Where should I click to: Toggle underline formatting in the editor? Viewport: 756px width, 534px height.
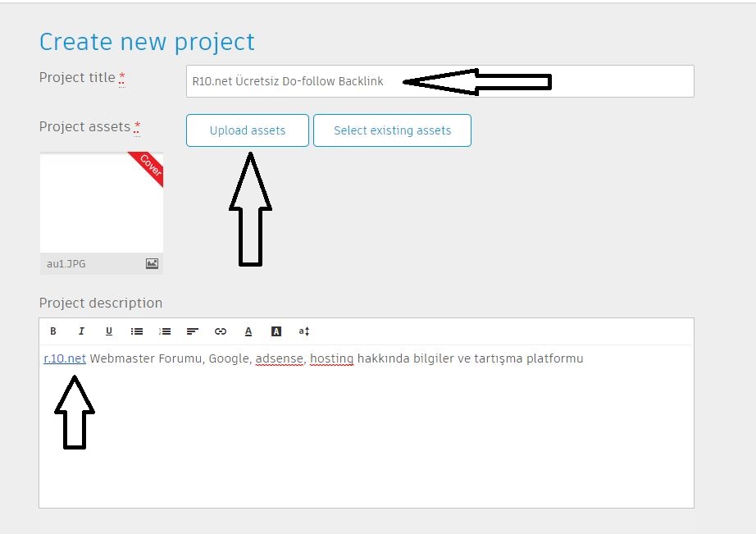point(109,331)
